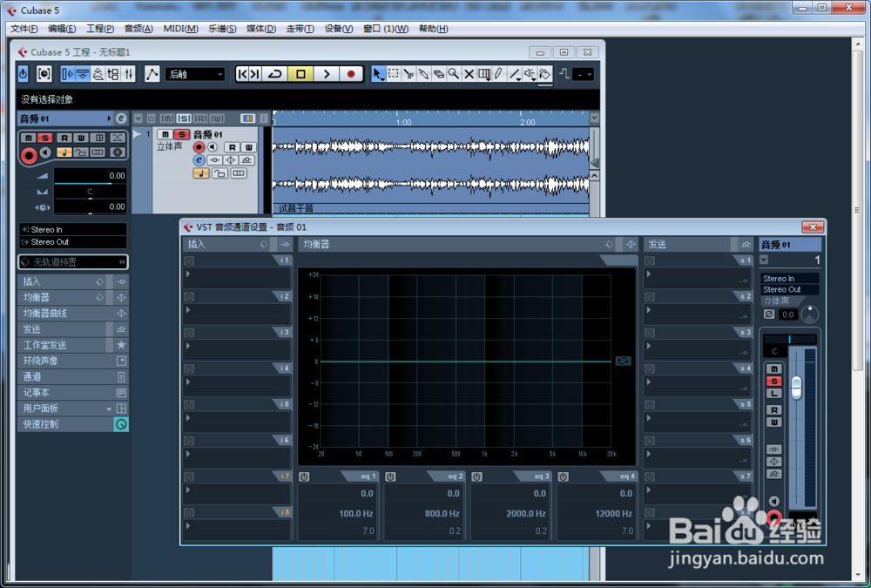Screen dimensions: 871x588
Task: Expand the 均衡器曲线 Inspector section
Action: (73, 314)
